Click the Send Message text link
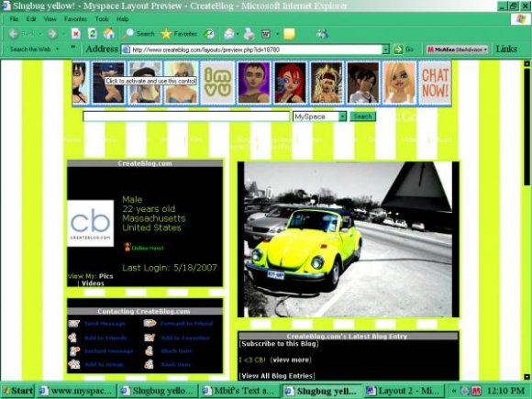Image resolution: width=532 pixels, height=399 pixels. click(105, 324)
